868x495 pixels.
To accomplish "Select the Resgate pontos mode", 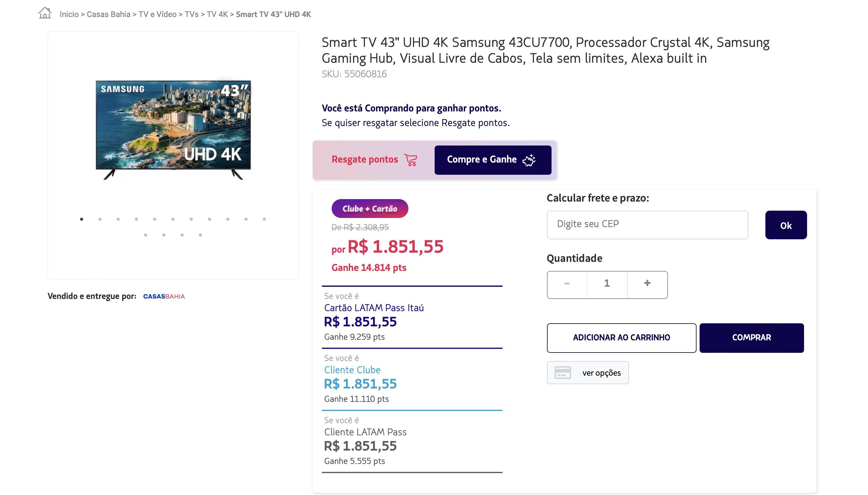I will click(374, 160).
